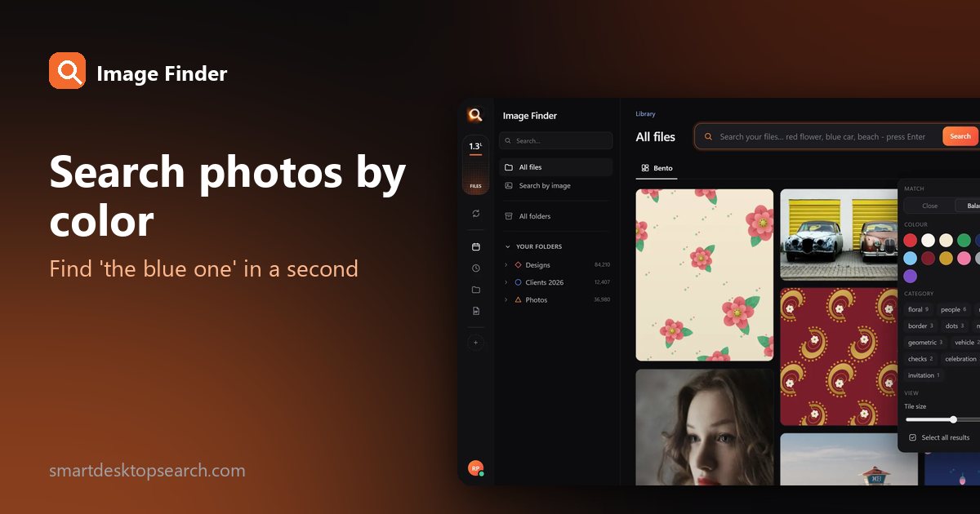Open the cream floral pattern thumbnail
Viewport: 980px width, 514px height.
point(705,275)
